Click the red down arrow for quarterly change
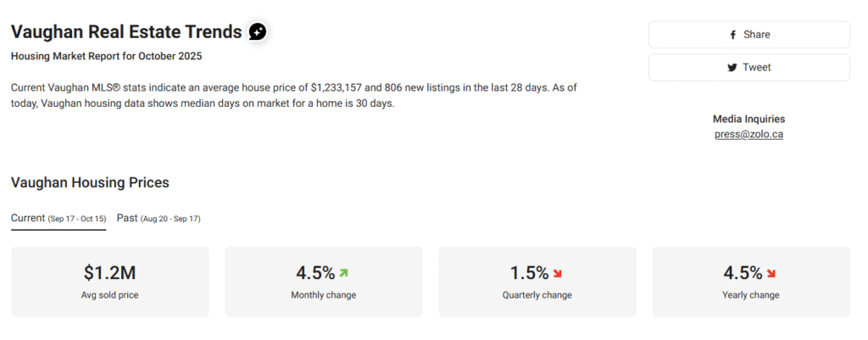The height and width of the screenshot is (340, 868). 557,273
